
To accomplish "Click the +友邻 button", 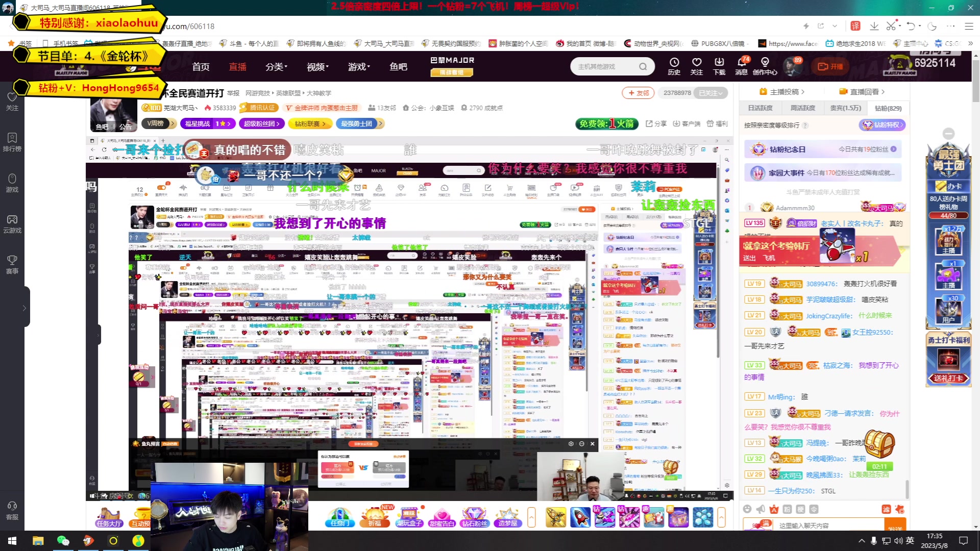I will (x=638, y=93).
